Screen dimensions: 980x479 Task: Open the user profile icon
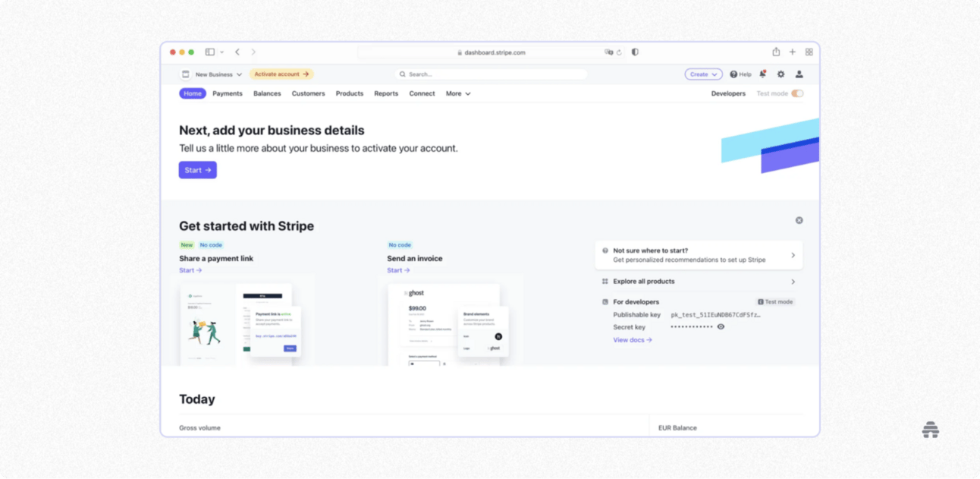click(x=799, y=74)
